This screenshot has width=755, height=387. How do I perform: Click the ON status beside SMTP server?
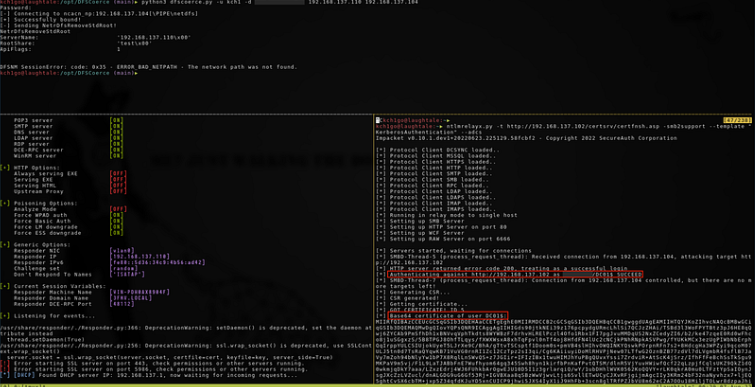coord(117,126)
